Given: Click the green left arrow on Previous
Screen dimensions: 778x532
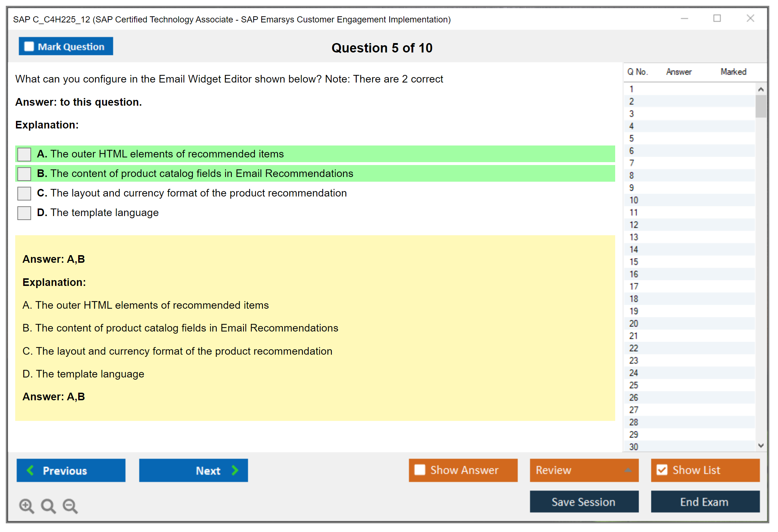Looking at the screenshot, I should [30, 470].
